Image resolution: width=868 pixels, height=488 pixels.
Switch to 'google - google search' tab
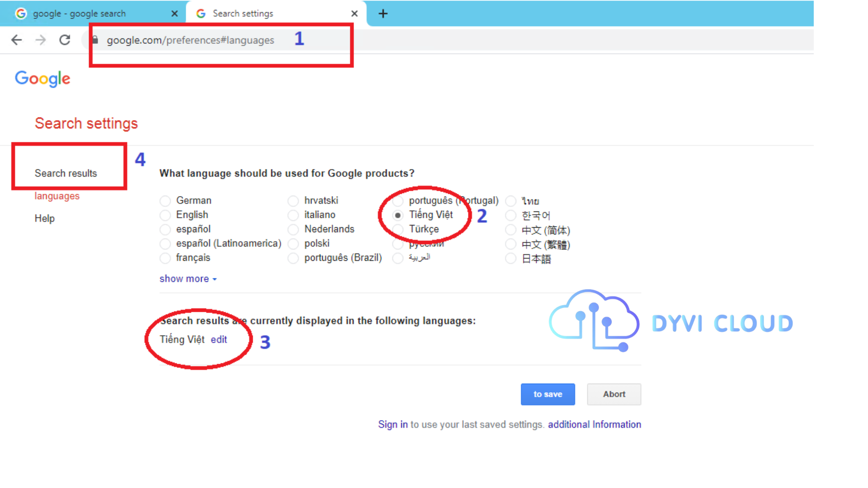tap(93, 14)
